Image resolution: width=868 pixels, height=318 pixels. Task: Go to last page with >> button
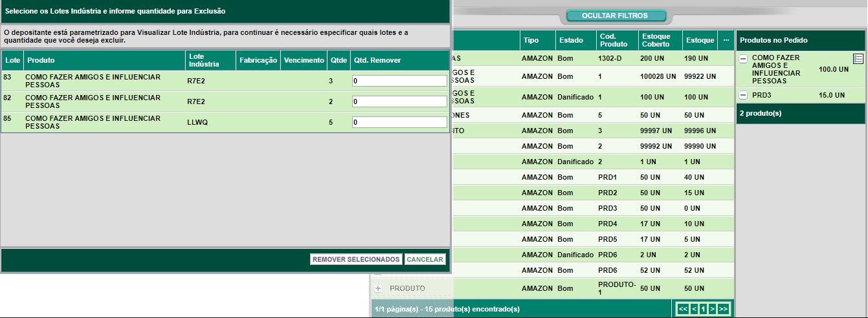click(x=724, y=309)
